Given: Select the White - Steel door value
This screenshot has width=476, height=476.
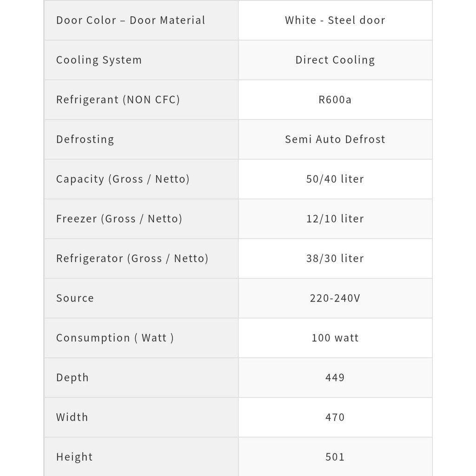Looking at the screenshot, I should tap(335, 20).
